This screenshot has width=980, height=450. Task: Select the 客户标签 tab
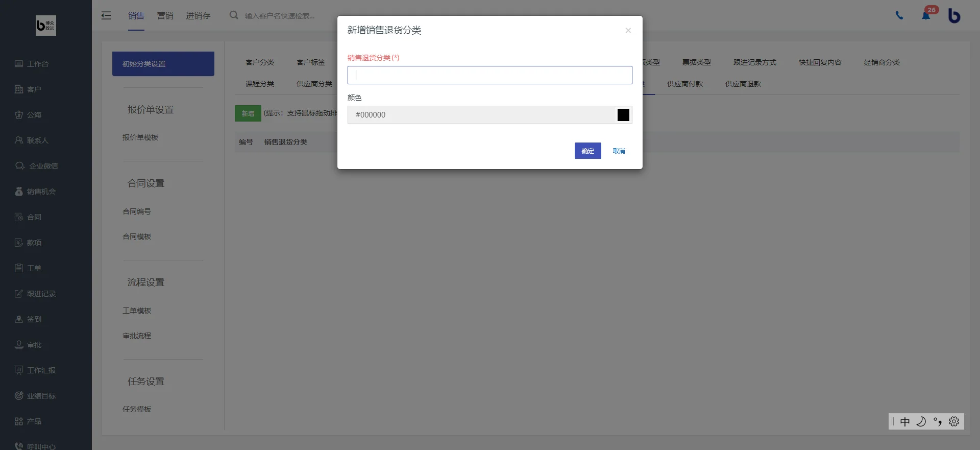click(311, 62)
